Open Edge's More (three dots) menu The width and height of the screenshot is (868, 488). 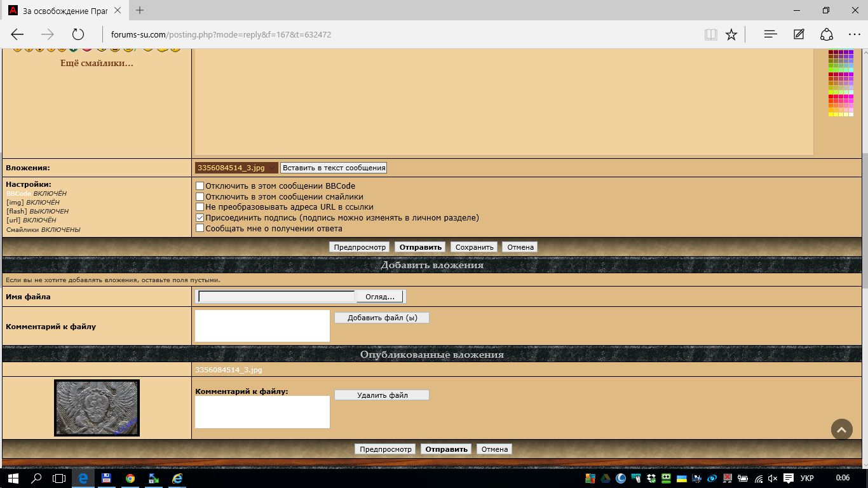click(854, 34)
